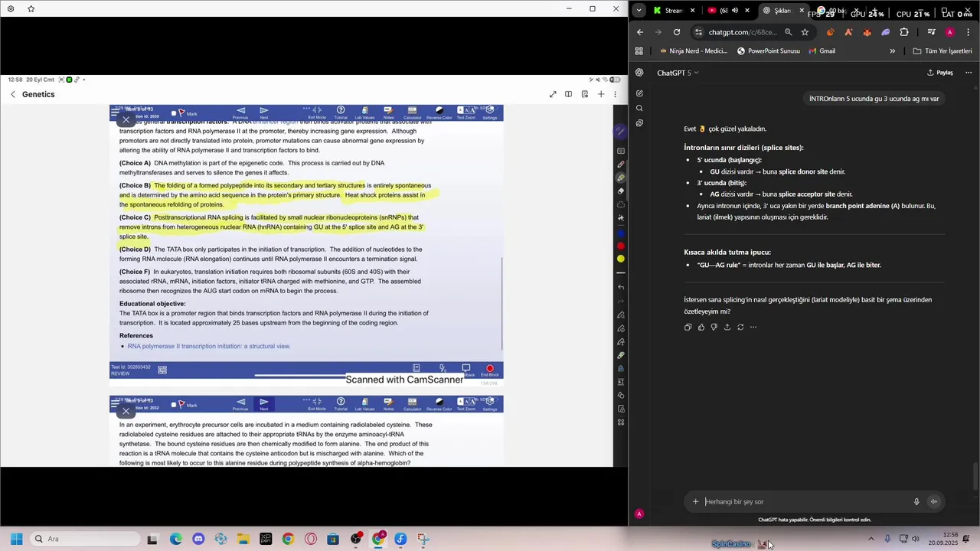
Task: Go back from the Genetics notebook
Action: point(13,94)
